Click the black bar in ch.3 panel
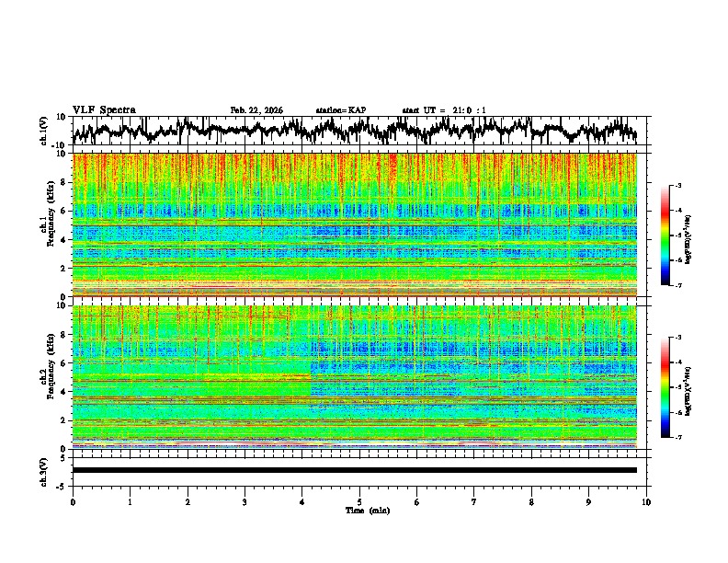This screenshot has height=563, width=728. pyautogui.click(x=355, y=470)
